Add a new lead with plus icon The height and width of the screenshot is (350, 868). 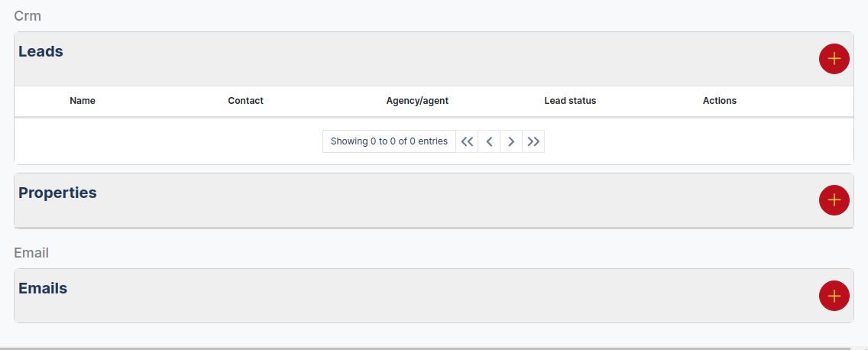834,59
